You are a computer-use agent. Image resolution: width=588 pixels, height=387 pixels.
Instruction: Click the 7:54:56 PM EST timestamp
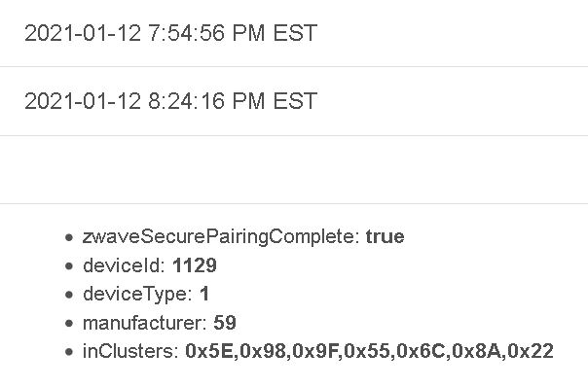[171, 33]
